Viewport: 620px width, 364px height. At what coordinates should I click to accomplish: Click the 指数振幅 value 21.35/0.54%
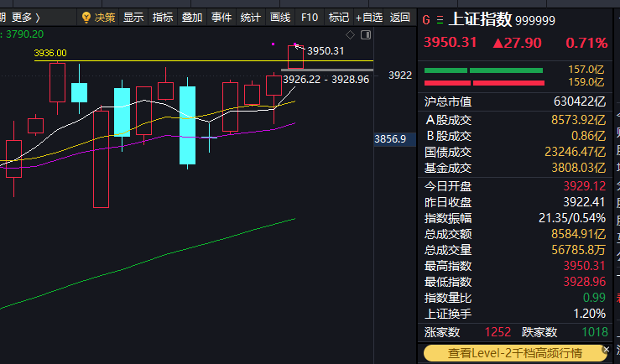(x=572, y=218)
